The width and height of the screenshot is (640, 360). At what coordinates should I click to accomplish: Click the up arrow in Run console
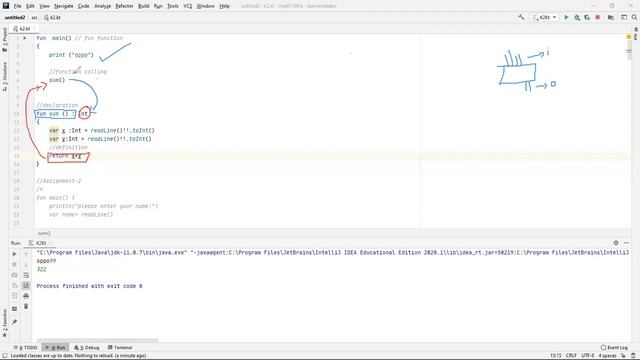26,254
